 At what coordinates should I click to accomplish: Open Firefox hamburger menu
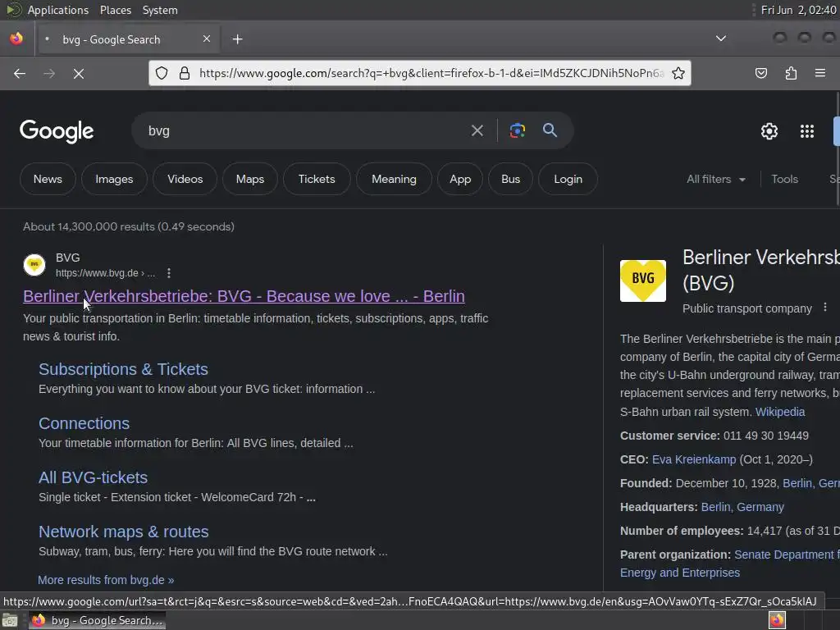click(820, 73)
